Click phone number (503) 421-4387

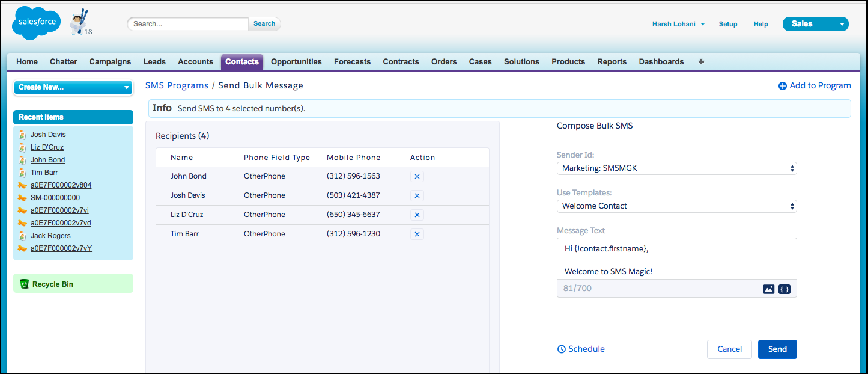(x=353, y=195)
